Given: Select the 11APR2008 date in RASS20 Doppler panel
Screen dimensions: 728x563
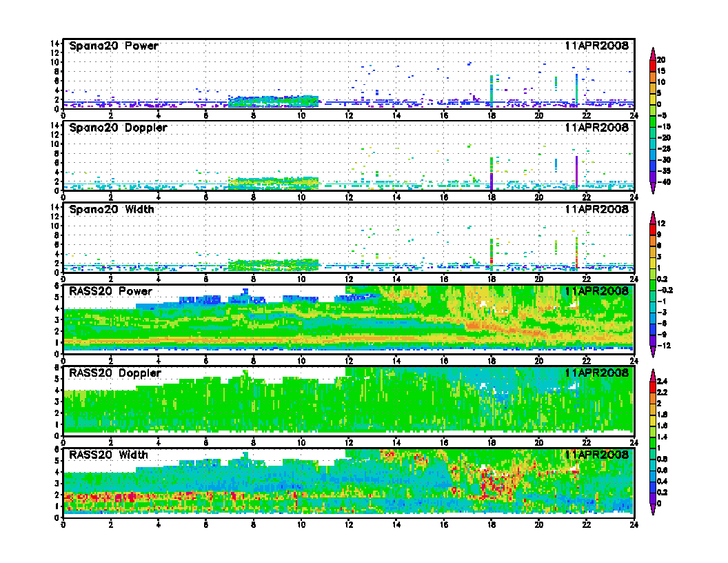Looking at the screenshot, I should [596, 373].
